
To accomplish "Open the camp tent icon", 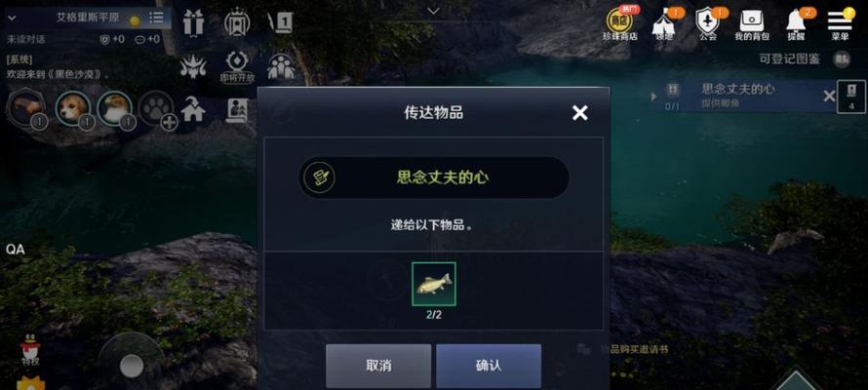I will click(662, 25).
